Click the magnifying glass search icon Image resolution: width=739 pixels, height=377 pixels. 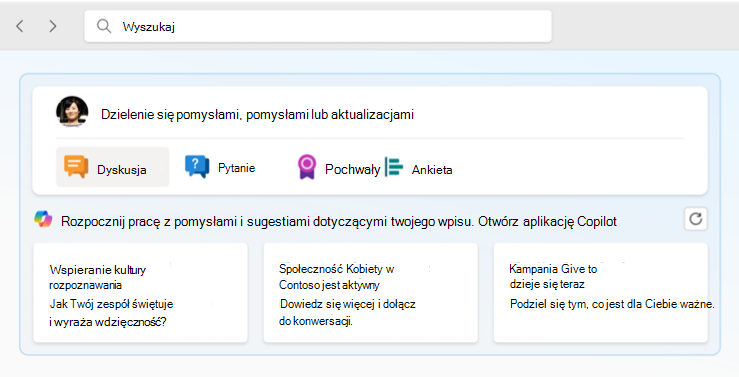pos(104,26)
